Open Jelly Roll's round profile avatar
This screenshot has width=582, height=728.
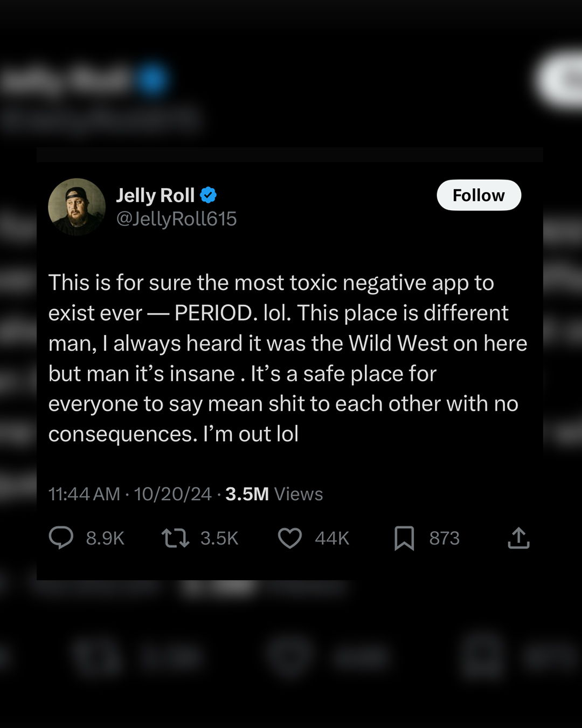point(77,207)
